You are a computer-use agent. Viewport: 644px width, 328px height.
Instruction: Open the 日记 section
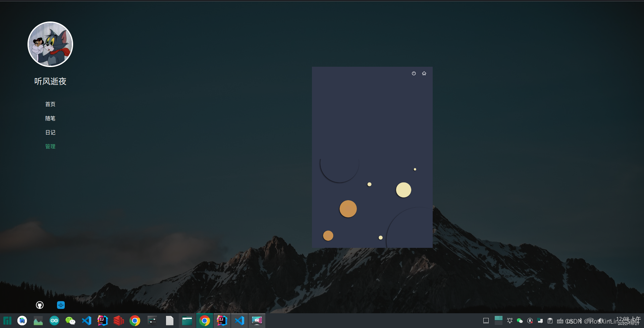click(x=50, y=132)
